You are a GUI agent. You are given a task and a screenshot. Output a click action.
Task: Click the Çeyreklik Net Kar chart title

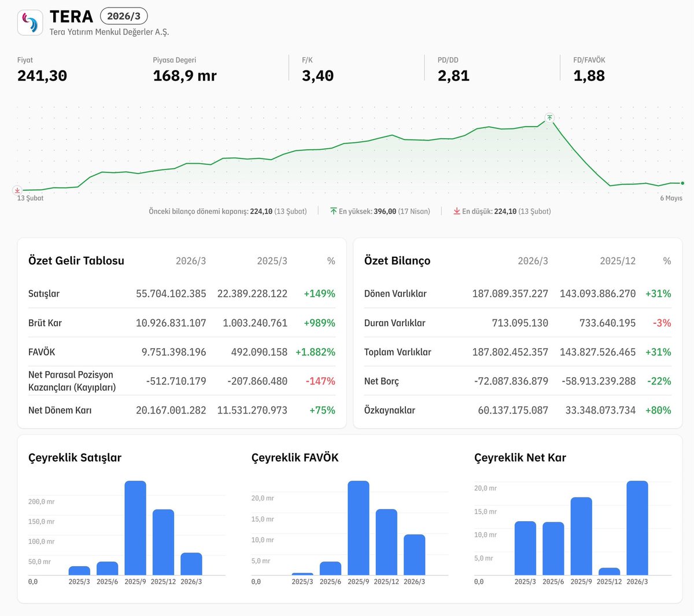click(x=520, y=458)
